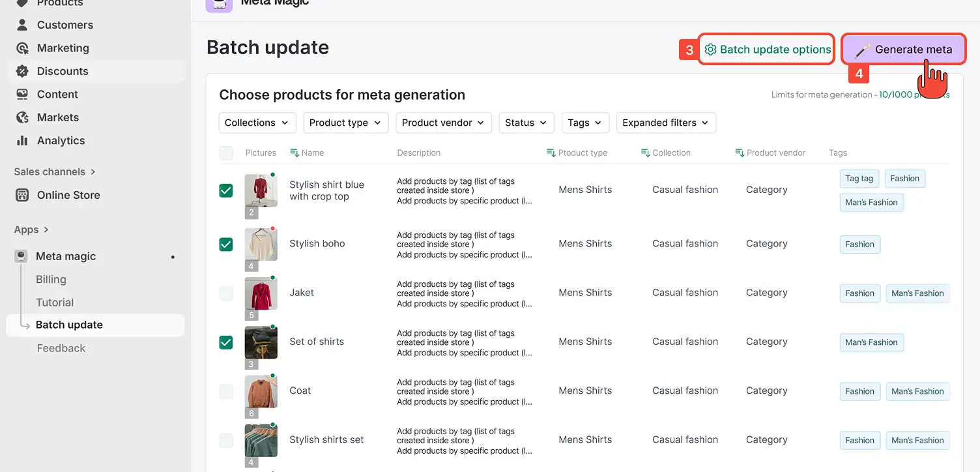This screenshot has width=980, height=472.
Task: Go to Billing under Meta magic
Action: click(x=51, y=280)
